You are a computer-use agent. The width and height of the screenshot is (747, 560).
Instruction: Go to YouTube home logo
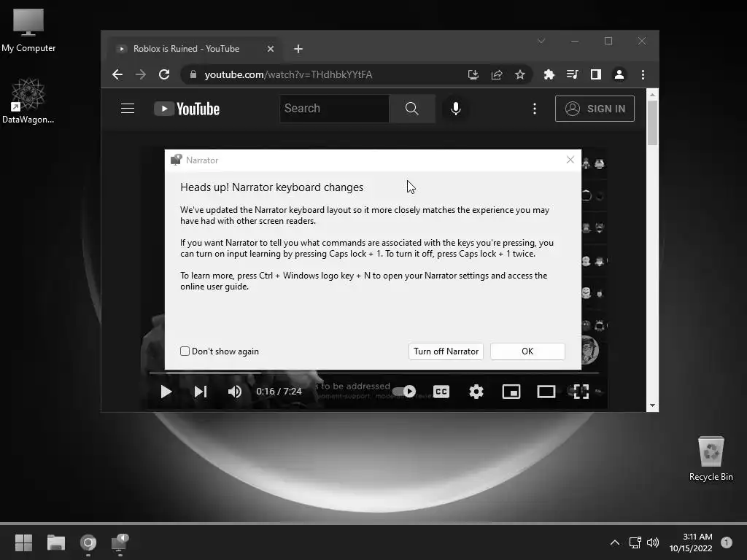[187, 109]
